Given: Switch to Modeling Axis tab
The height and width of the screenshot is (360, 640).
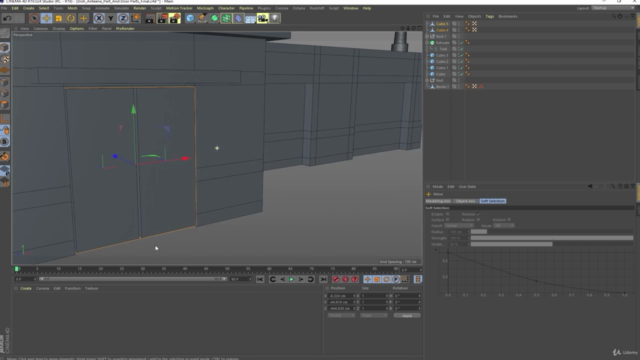Looking at the screenshot, I should 438,201.
